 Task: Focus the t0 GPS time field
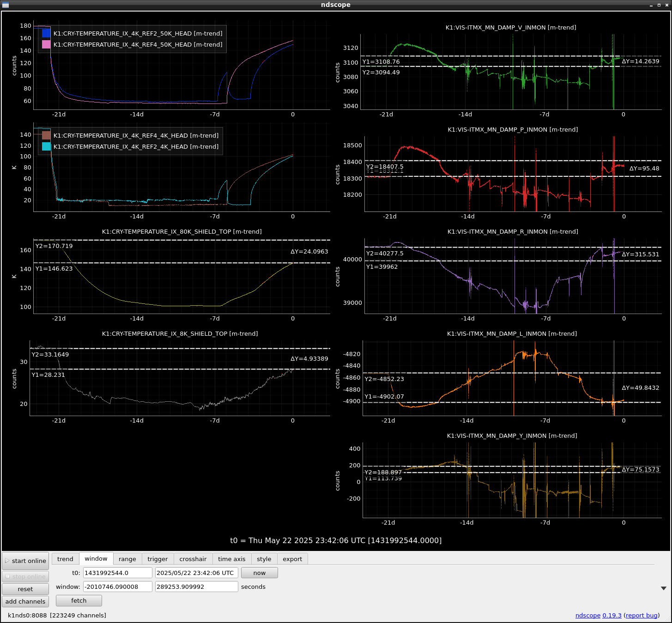(118, 573)
